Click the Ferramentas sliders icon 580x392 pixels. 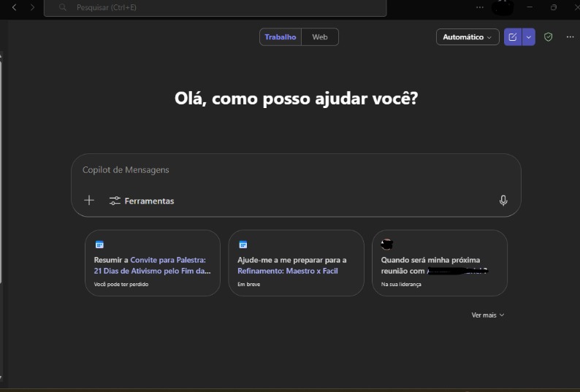point(115,201)
